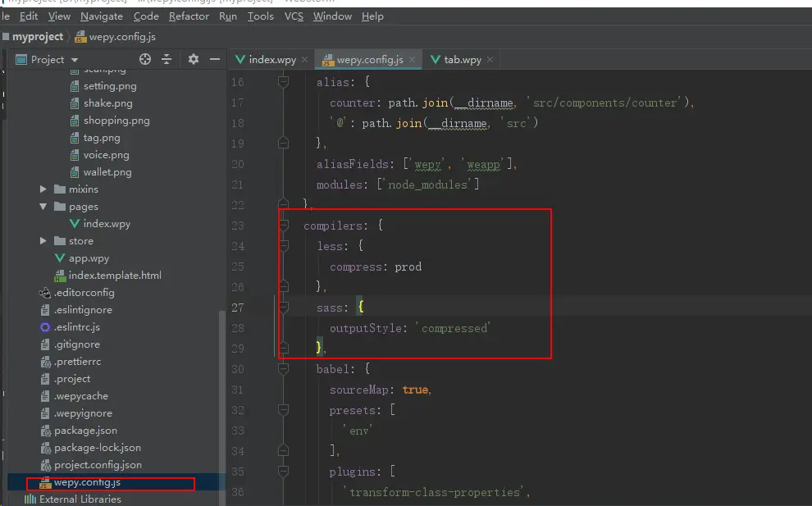Select External Libraries node
This screenshot has height=506, width=812.
pos(80,499)
